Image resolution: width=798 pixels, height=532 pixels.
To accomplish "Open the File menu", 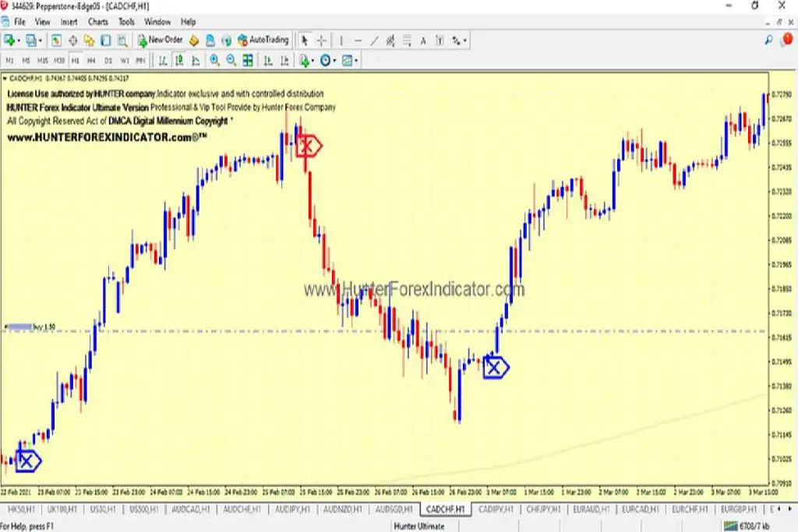I will [19, 22].
